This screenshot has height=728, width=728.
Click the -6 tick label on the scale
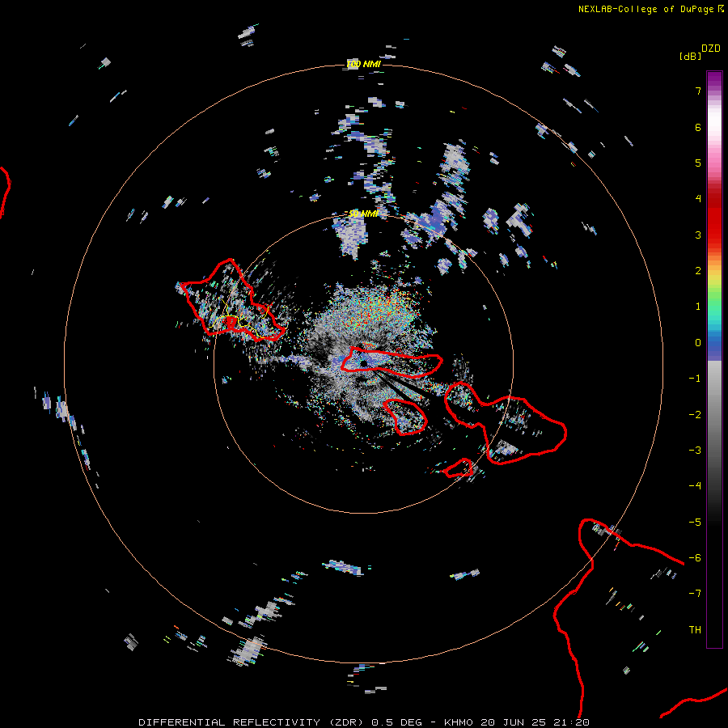point(695,558)
